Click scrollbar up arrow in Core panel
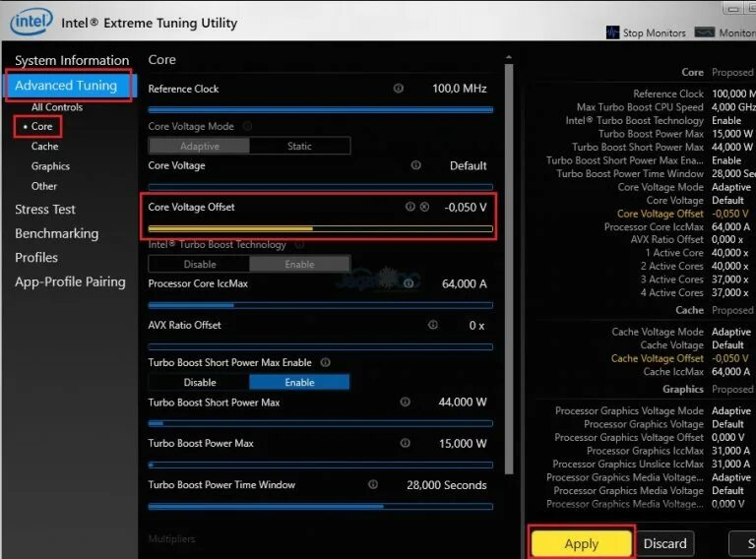 click(509, 57)
